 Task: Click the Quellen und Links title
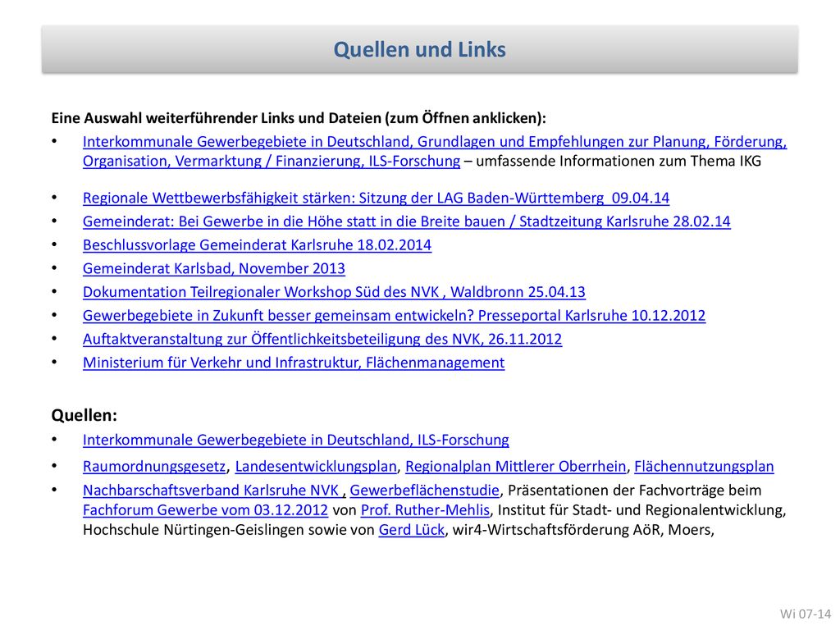click(419, 49)
